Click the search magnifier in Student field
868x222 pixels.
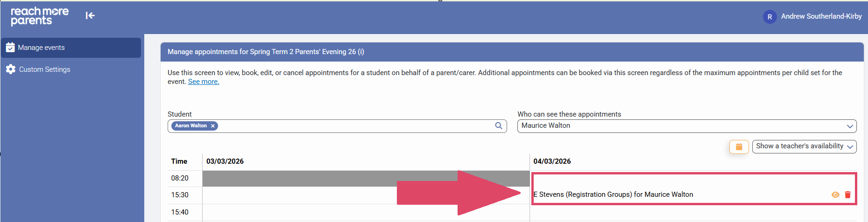pos(499,126)
